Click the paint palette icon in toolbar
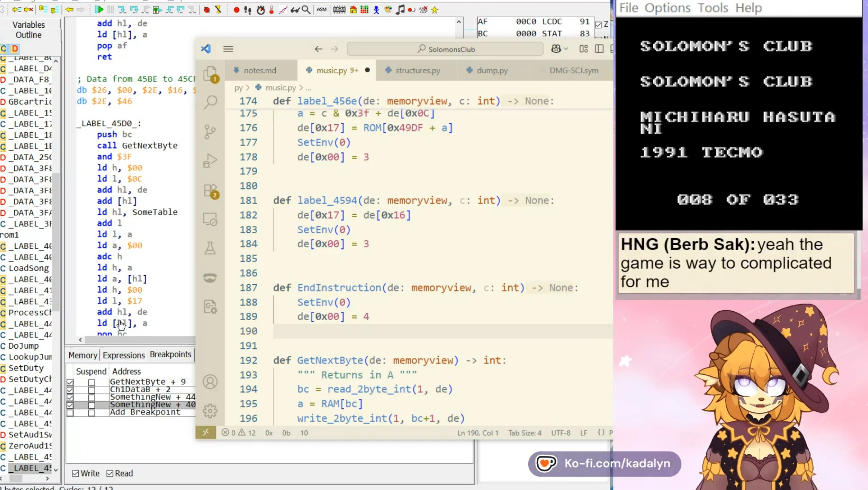The image size is (868, 490). click(x=388, y=10)
